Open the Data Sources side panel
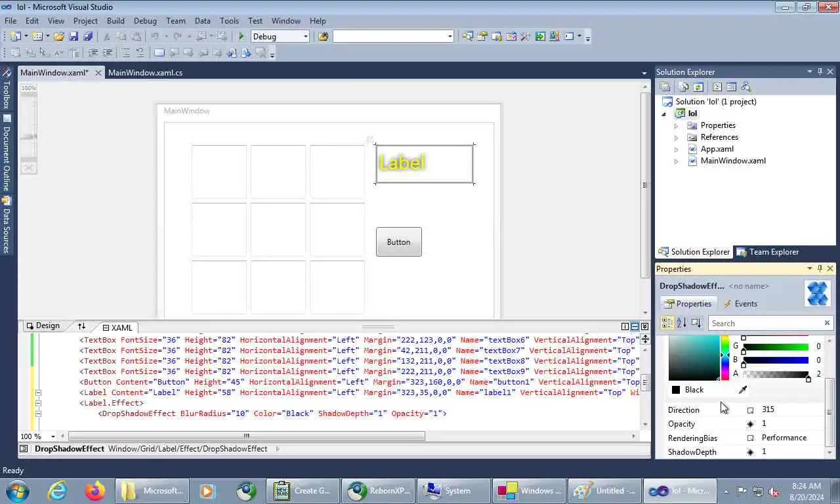840x504 pixels. (x=6, y=225)
